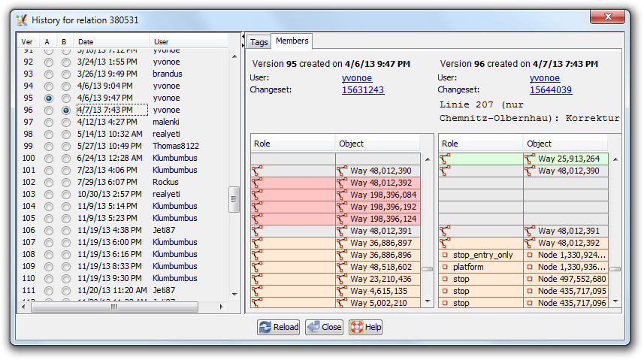Click the User column header
This screenshot has height=360, width=644.
(189, 41)
